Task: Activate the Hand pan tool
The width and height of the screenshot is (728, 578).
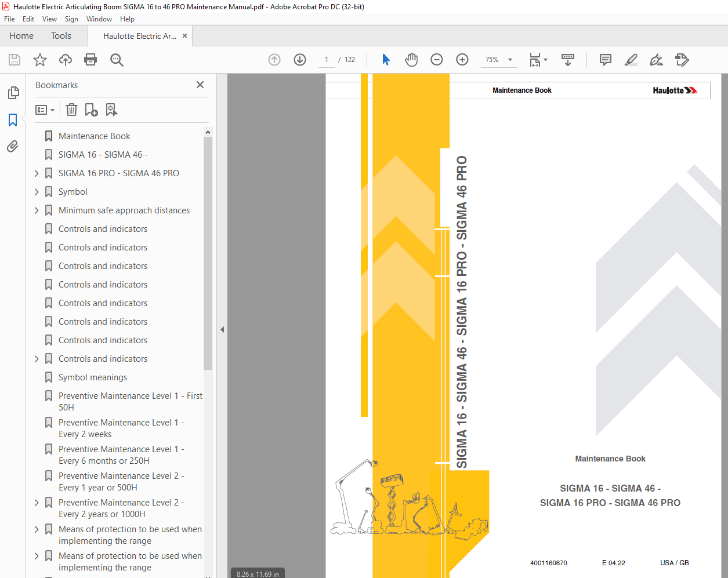Action: pyautogui.click(x=411, y=60)
